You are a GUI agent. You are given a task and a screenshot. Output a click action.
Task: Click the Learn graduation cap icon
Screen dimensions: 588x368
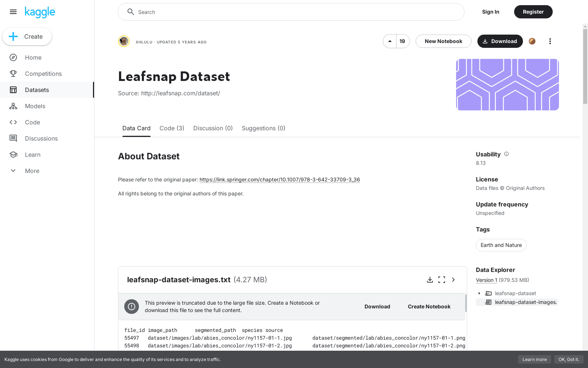tap(13, 155)
